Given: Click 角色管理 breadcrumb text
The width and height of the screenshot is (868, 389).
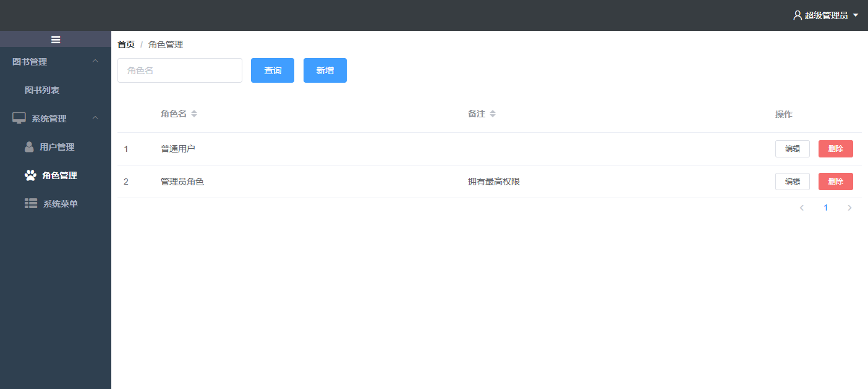Looking at the screenshot, I should (x=166, y=44).
